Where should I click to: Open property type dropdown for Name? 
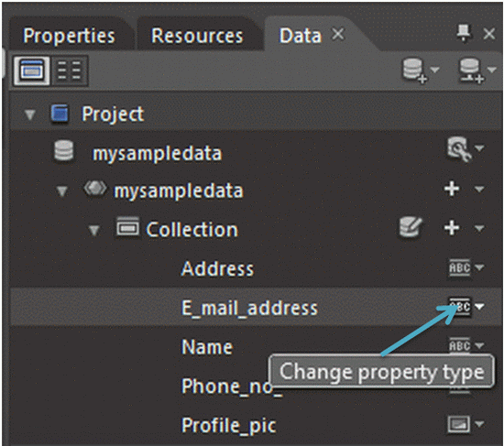click(x=479, y=346)
